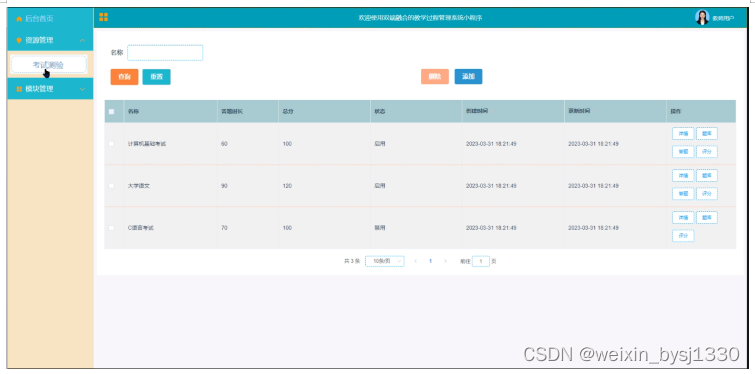Open the teacher user avatar
The image size is (755, 374).
tap(702, 17)
